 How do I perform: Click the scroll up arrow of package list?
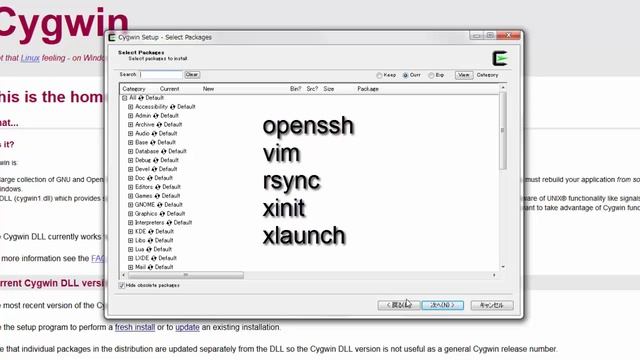[502, 88]
